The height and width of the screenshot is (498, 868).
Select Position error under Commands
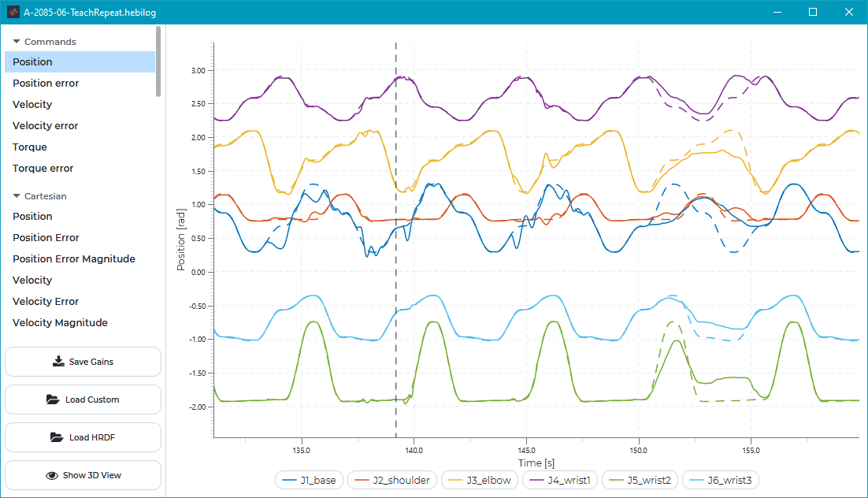(46, 84)
